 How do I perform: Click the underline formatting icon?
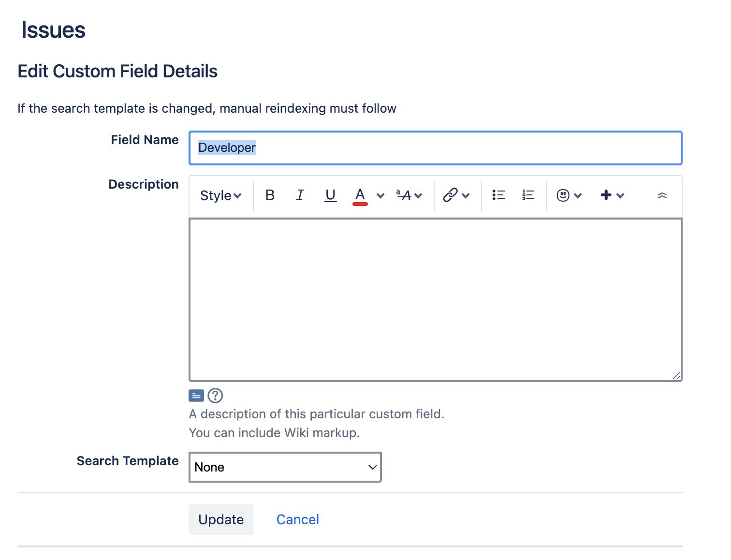pyautogui.click(x=330, y=195)
